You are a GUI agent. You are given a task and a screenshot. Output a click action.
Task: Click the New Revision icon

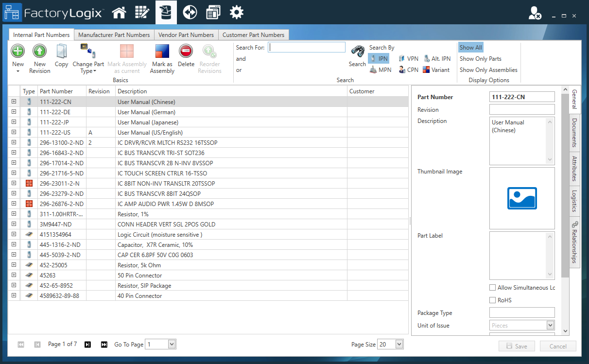pyautogui.click(x=39, y=51)
